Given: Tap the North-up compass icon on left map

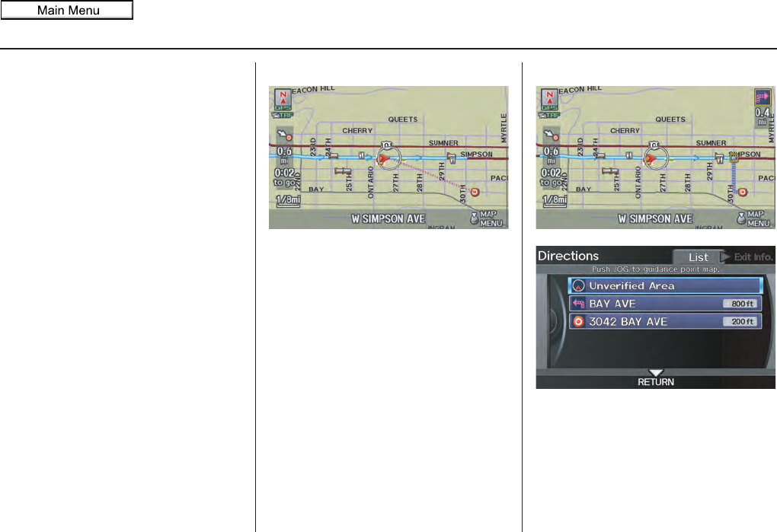Looking at the screenshot, I should [x=283, y=97].
